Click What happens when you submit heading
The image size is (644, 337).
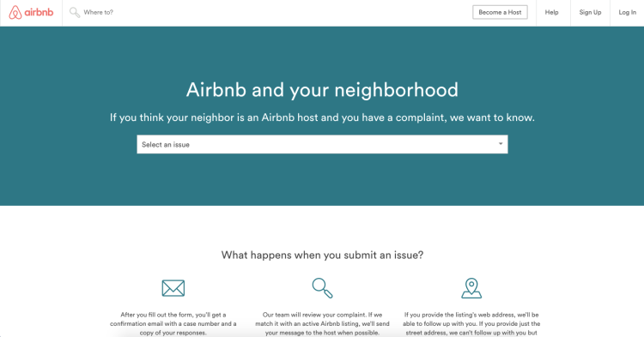tap(322, 255)
